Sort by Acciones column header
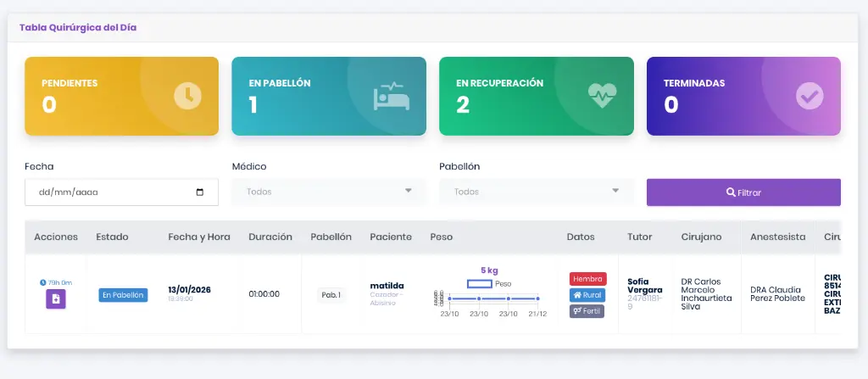868x379 pixels. [56, 237]
